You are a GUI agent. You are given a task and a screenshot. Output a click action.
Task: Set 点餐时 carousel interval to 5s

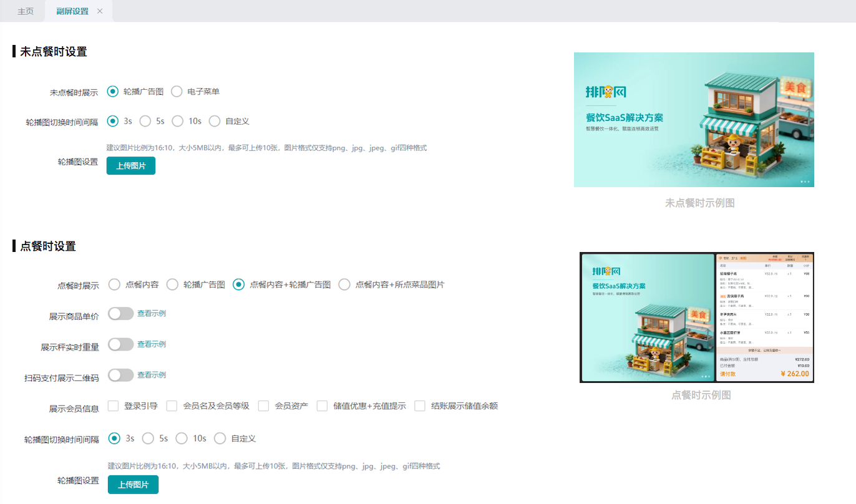[x=148, y=439]
